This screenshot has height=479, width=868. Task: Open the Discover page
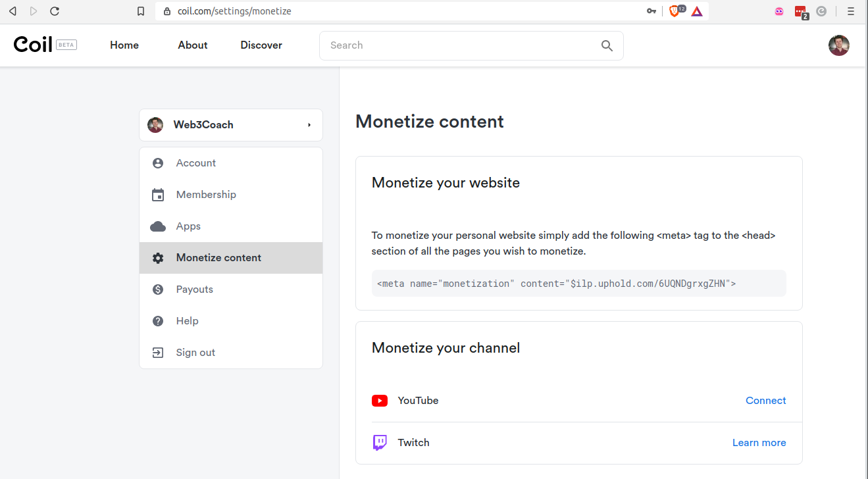click(x=261, y=45)
